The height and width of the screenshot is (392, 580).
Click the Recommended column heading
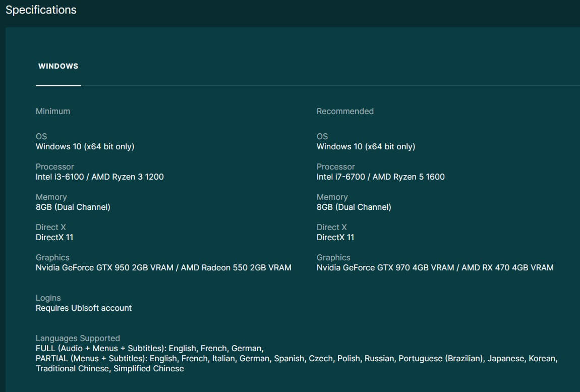point(345,111)
